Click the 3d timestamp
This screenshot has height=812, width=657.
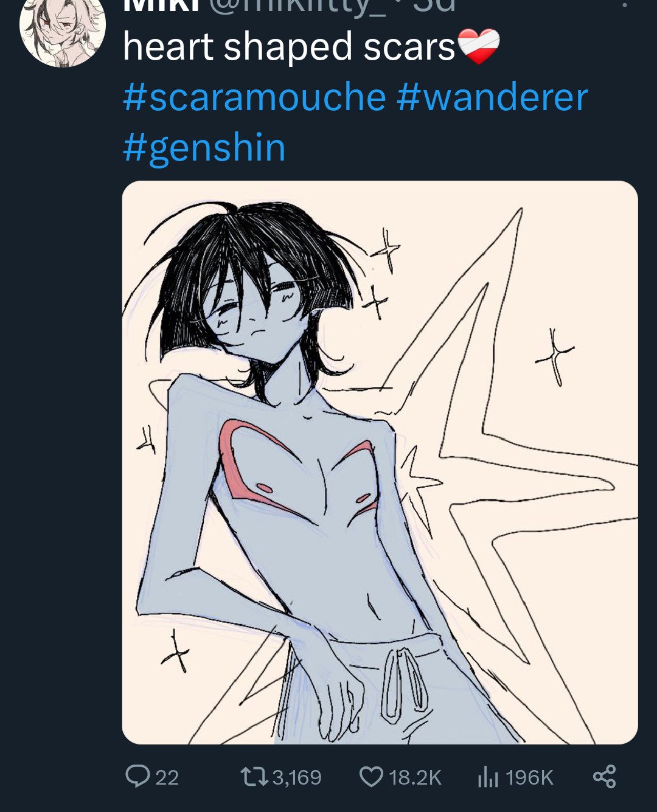[434, 5]
